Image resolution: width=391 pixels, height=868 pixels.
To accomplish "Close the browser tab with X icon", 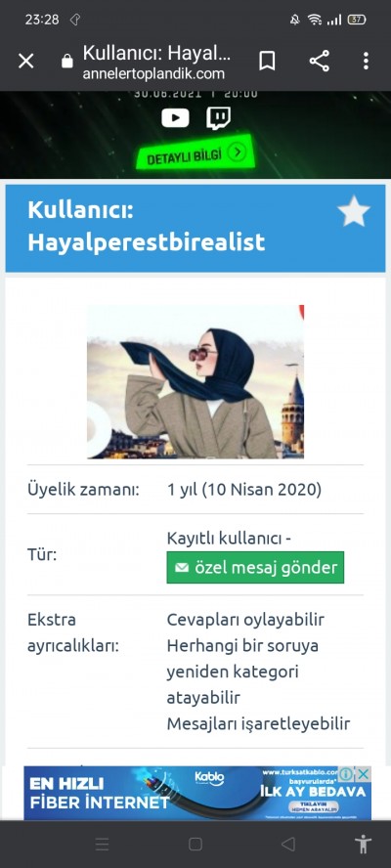I will [x=26, y=61].
